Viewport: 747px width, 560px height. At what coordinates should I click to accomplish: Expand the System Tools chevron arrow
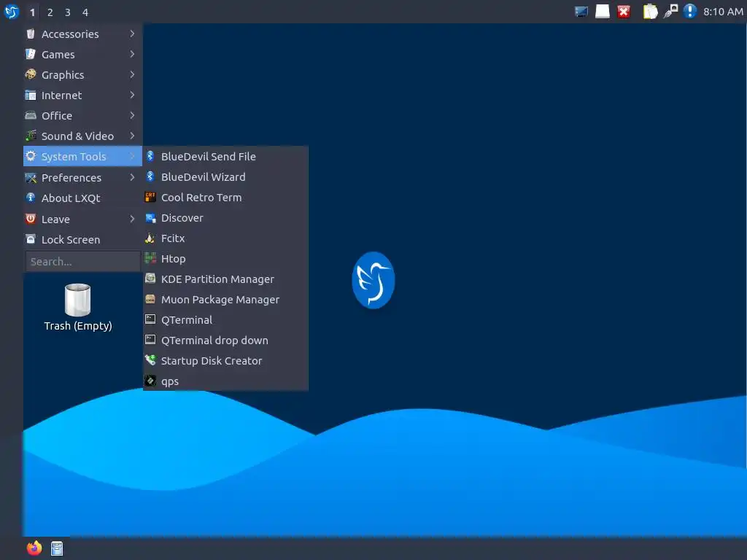tap(133, 156)
